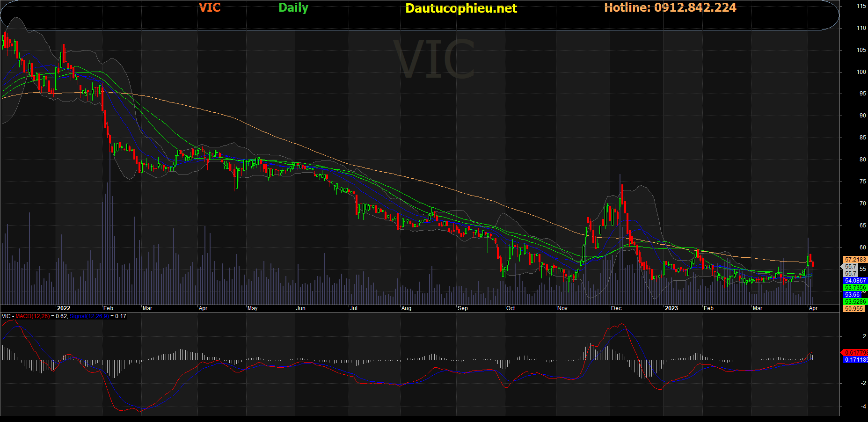This screenshot has width=868, height=422.
Task: Click the 2022 marker on time axis
Action: click(63, 308)
